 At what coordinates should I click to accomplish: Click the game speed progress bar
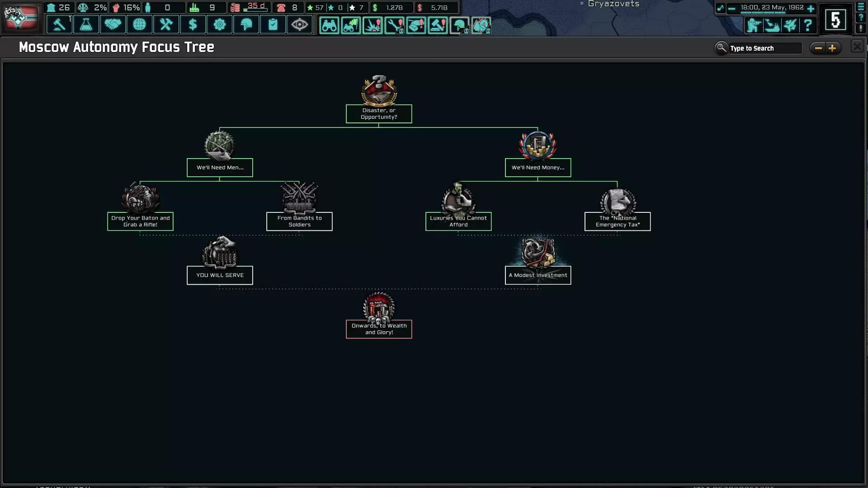[763, 13]
